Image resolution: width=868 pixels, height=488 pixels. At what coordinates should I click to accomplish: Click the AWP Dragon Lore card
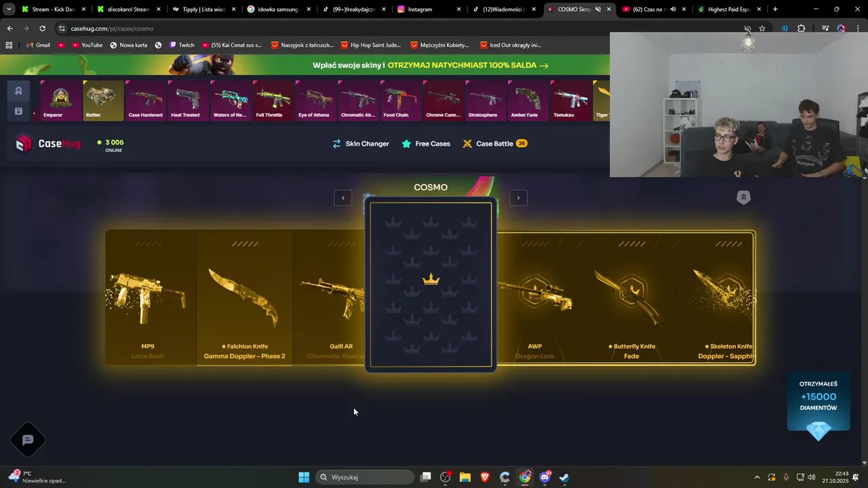tap(535, 298)
